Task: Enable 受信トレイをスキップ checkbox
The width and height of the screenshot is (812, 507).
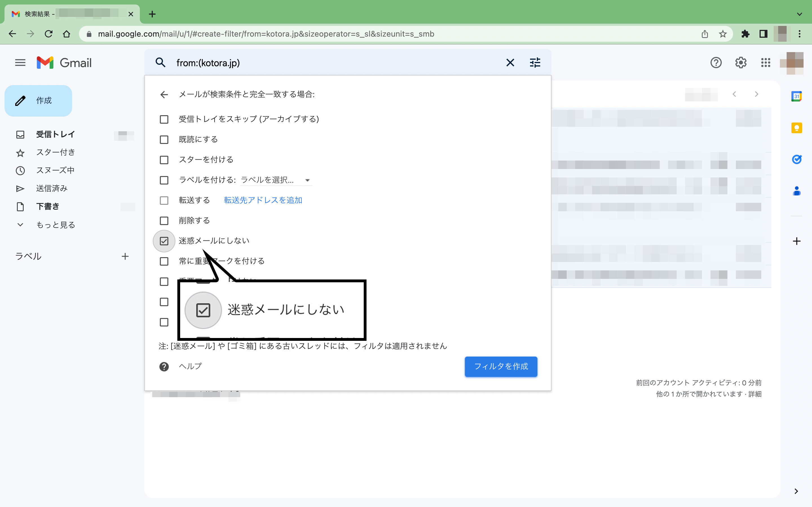Action: tap(164, 119)
